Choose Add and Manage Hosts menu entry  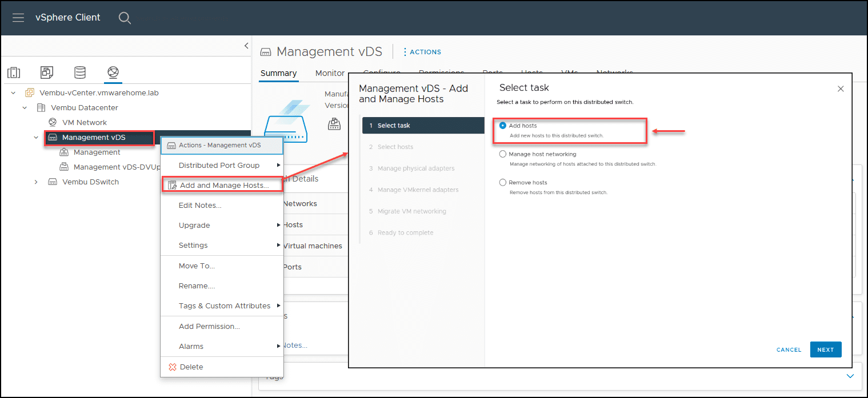223,185
